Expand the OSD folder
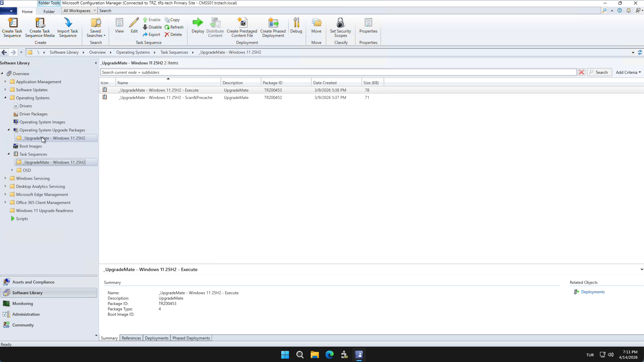 [12, 170]
